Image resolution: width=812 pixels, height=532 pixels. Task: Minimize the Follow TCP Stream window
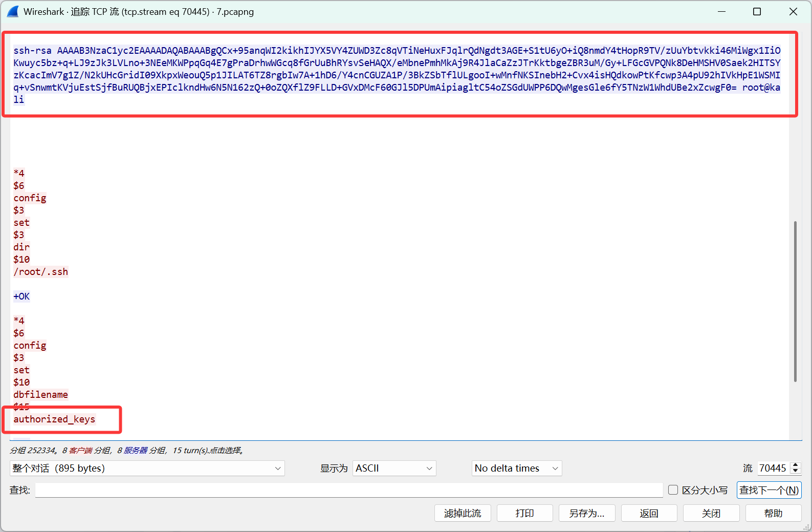(x=721, y=11)
